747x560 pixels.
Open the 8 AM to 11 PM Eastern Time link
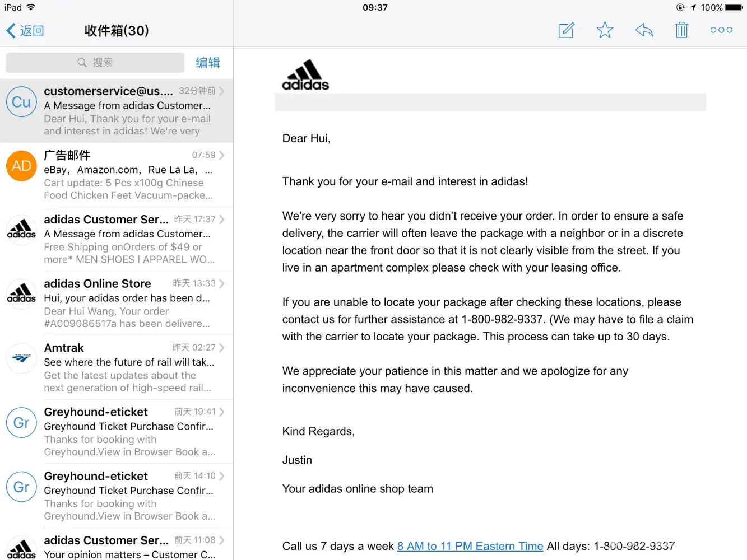pyautogui.click(x=470, y=546)
